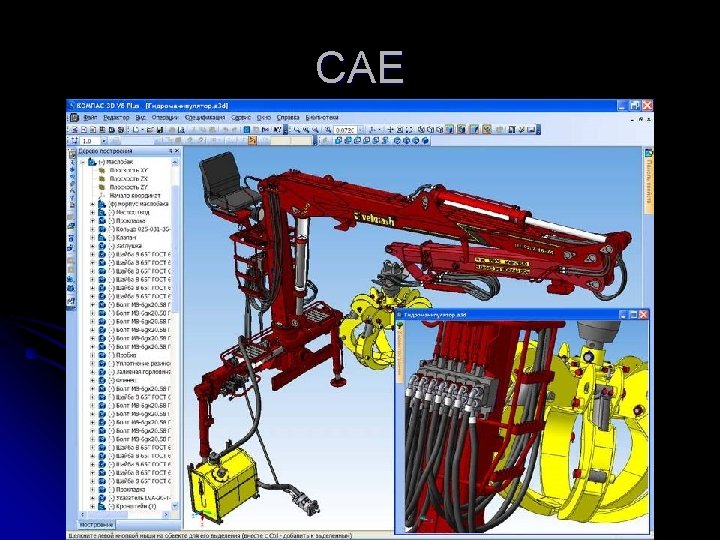Open the Вид menu
720x540 pixels.
141,118
